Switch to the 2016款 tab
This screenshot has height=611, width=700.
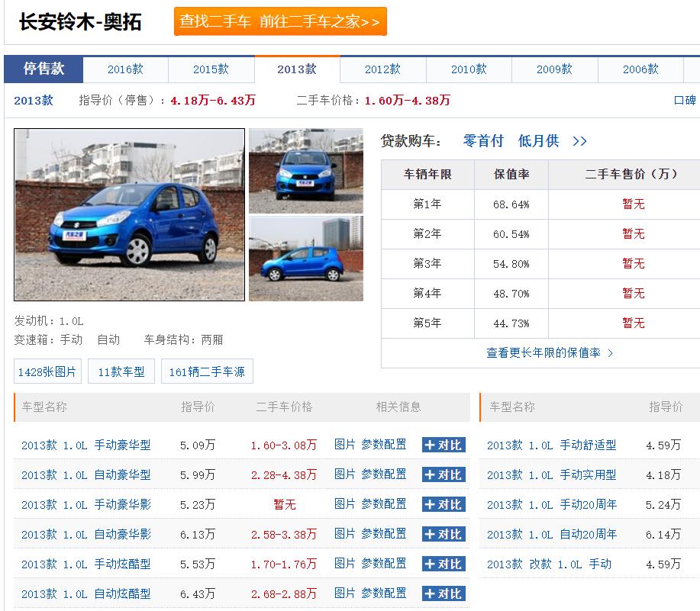pyautogui.click(x=127, y=69)
